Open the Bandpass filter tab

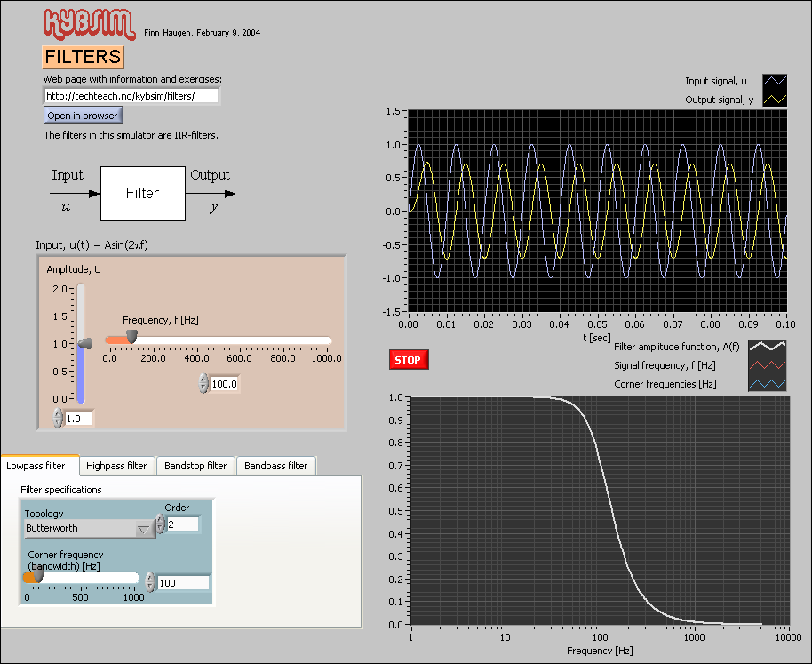275,466
